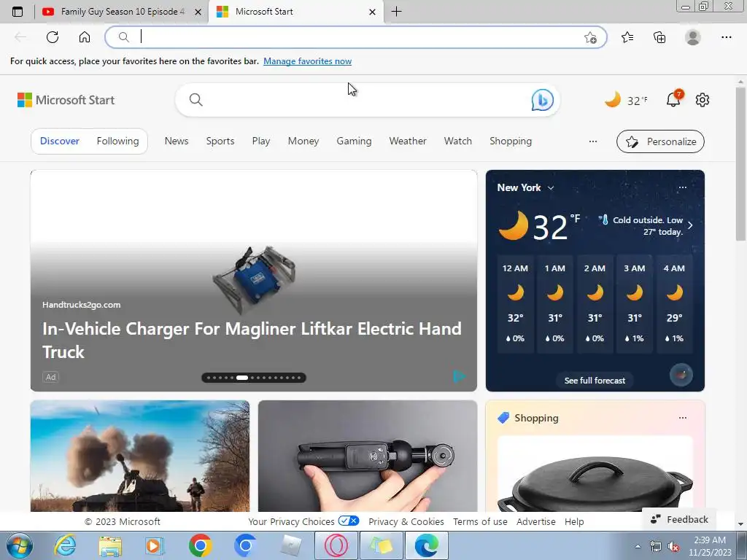Open the Weather category
This screenshot has height=560, width=747.
(x=408, y=141)
